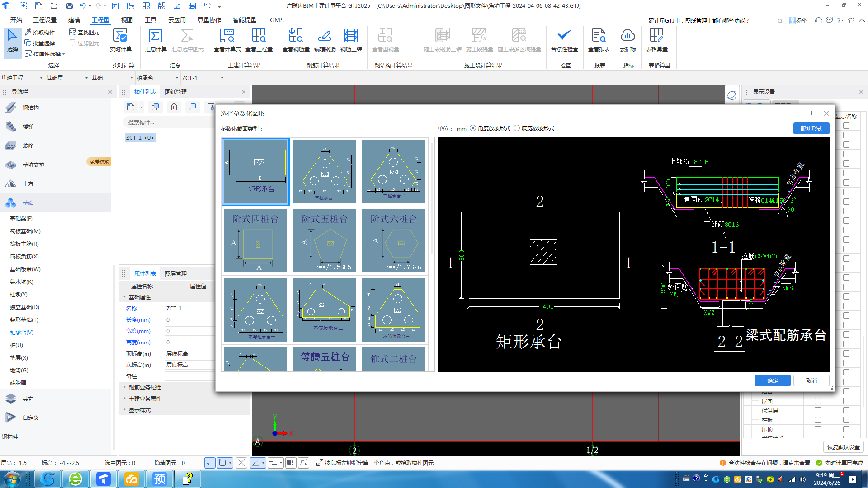Click the 长度(mm) value field
868x488 pixels.
pyautogui.click(x=190, y=319)
